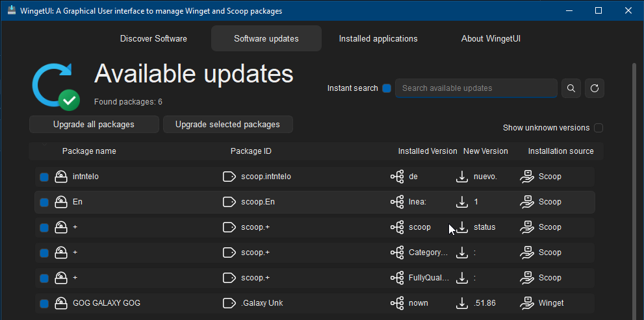Click Upgrade selected packages button
The height and width of the screenshot is (320, 644).
tap(227, 125)
